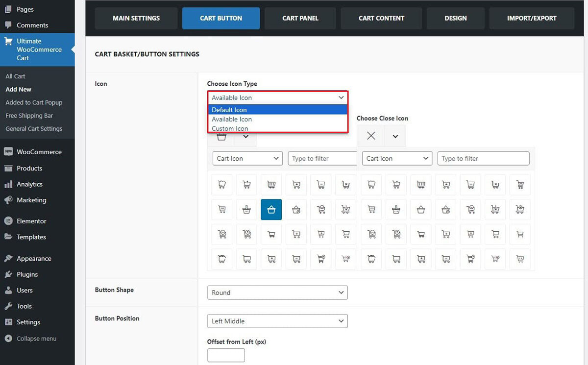The width and height of the screenshot is (588, 365).
Task: Go to the Import/Export tab
Action: 532,18
